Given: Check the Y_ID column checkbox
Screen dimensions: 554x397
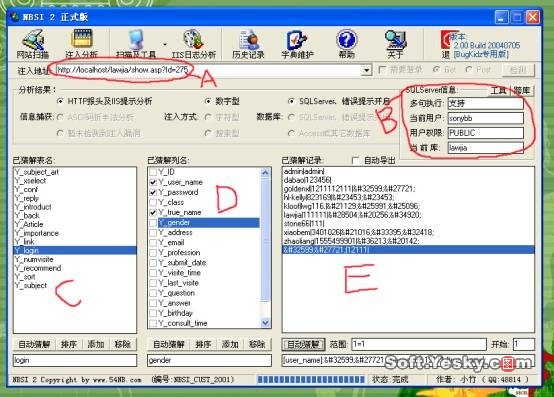Looking at the screenshot, I should (153, 172).
